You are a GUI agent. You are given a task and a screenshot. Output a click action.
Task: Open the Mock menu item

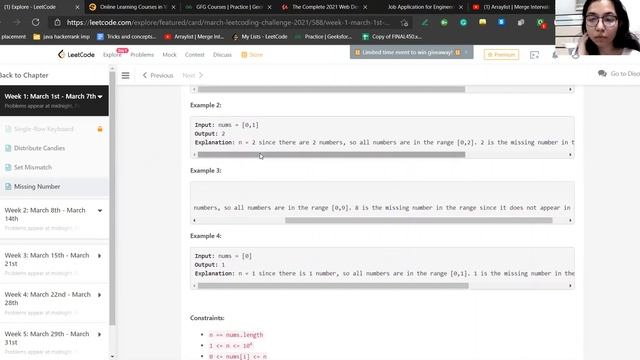click(169, 55)
